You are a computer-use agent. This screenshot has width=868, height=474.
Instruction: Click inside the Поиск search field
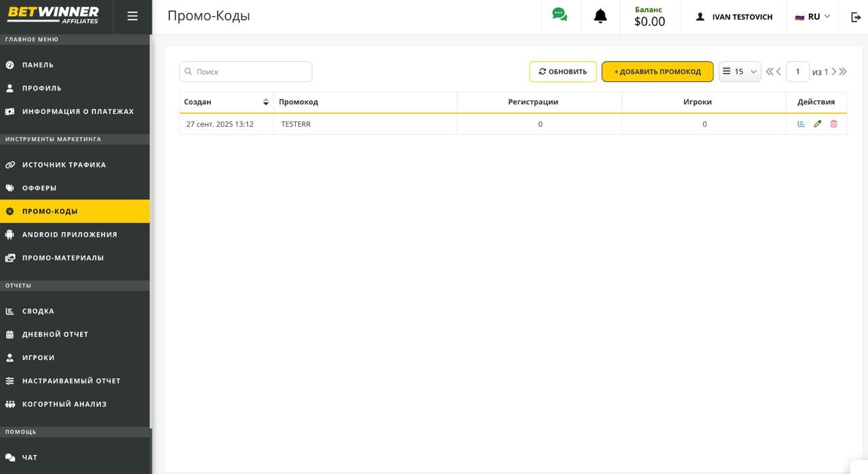(x=245, y=71)
